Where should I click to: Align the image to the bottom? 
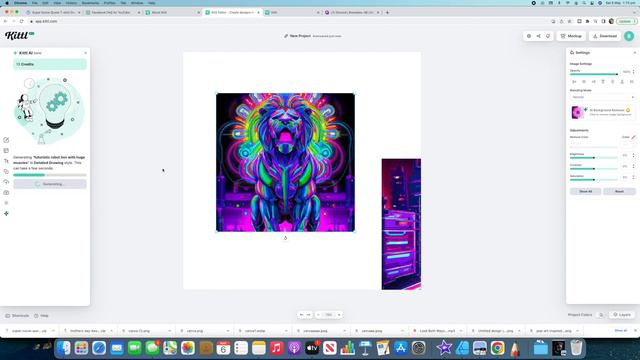622,82
